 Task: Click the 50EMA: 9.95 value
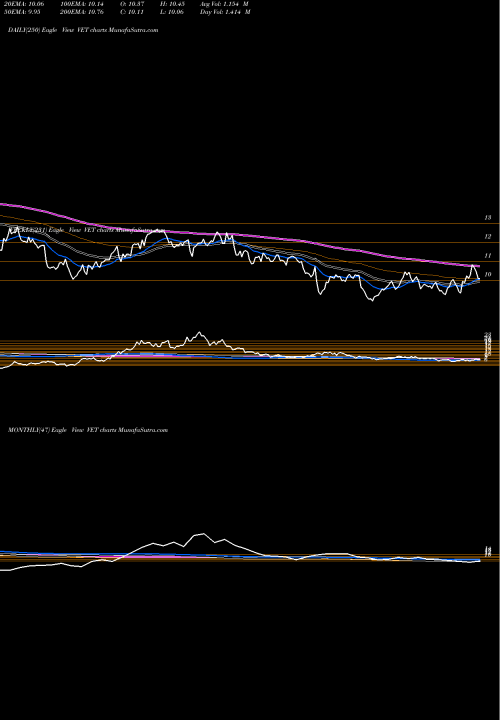pyautogui.click(x=22, y=12)
